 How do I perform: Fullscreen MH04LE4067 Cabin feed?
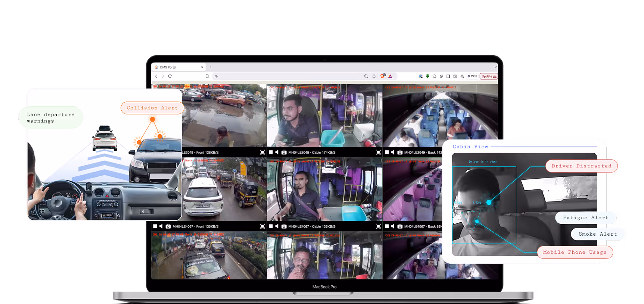pos(378,226)
